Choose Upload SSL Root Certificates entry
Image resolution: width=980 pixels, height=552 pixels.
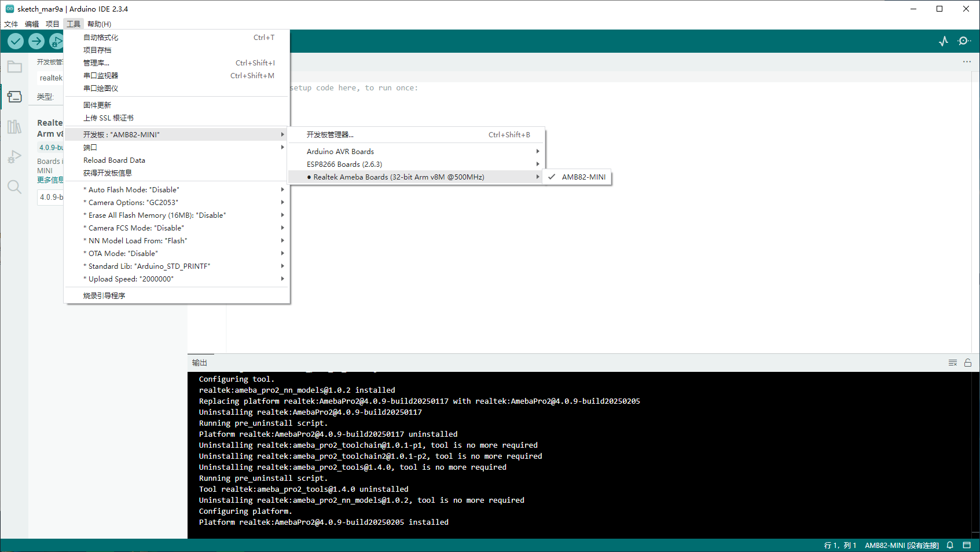[x=177, y=118]
